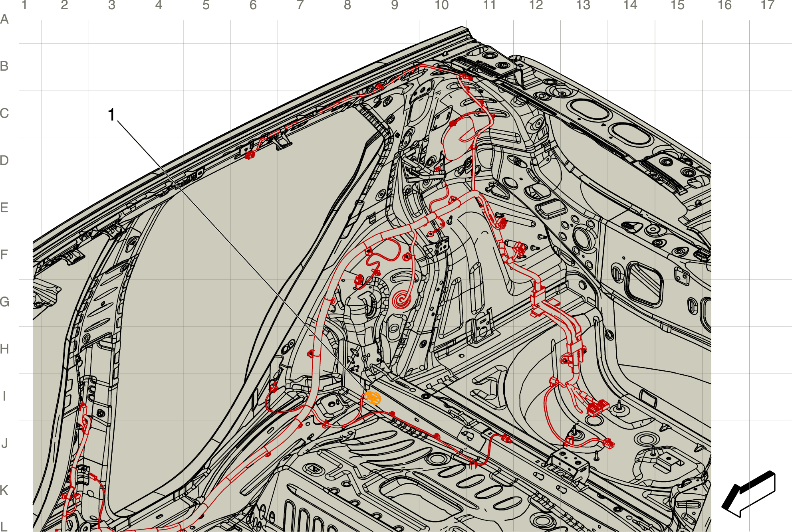The width and height of the screenshot is (792, 532).
Task: Click callout number 1 label
Action: click(x=111, y=115)
